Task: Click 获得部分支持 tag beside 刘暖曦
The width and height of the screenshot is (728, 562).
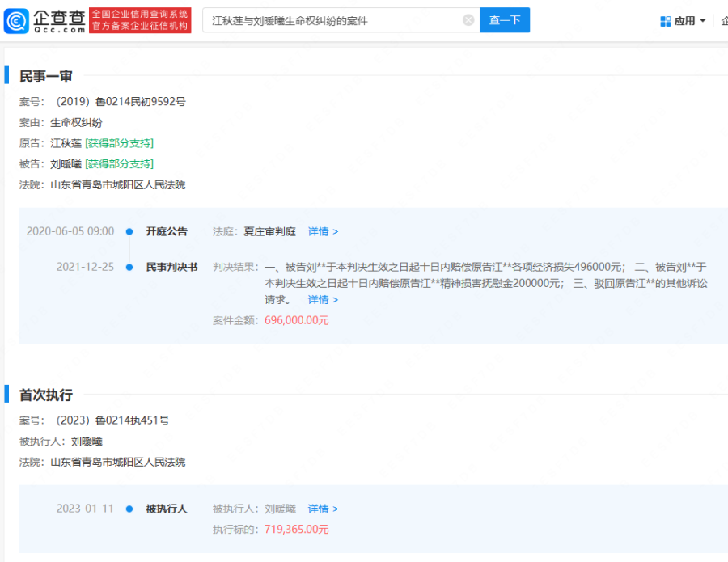Action: point(119,164)
